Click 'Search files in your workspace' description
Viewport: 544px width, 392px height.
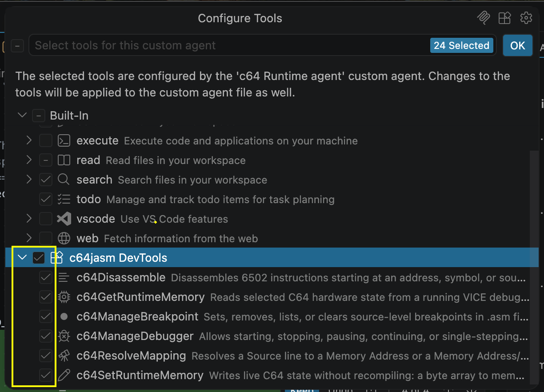192,180
